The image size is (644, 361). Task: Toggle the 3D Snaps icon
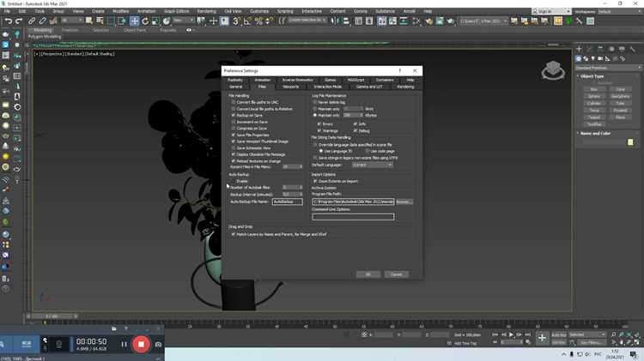tap(236, 21)
